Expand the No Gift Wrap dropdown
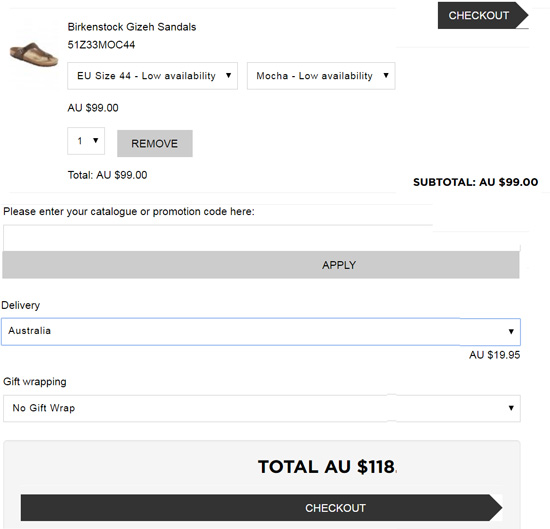Viewport: 550px width, 529px height. coord(262,408)
